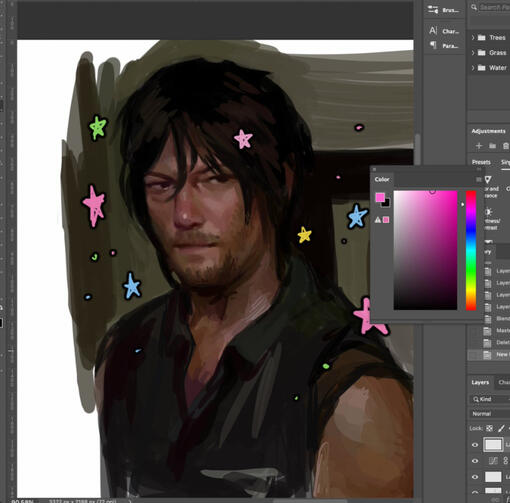
Task: Select the Water folder row
Action: click(489, 68)
